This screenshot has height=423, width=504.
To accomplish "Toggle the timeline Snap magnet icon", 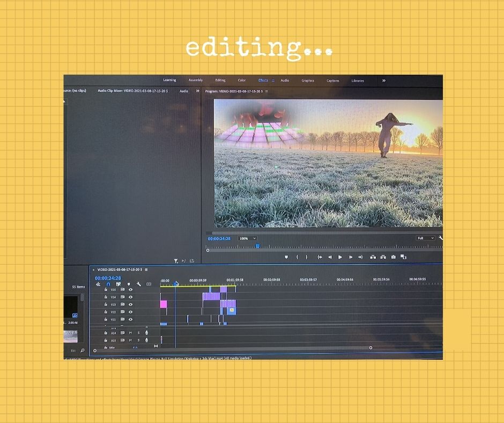I will coord(108,284).
